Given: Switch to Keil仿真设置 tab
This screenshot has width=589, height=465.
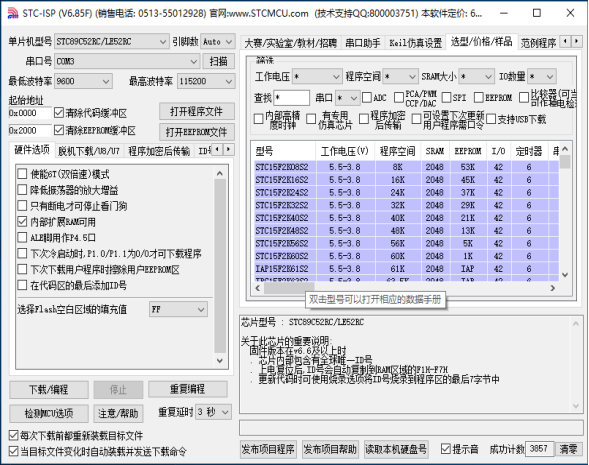Looking at the screenshot, I should coord(415,43).
